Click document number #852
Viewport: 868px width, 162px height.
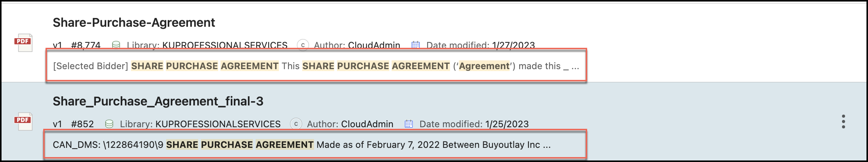(82, 124)
